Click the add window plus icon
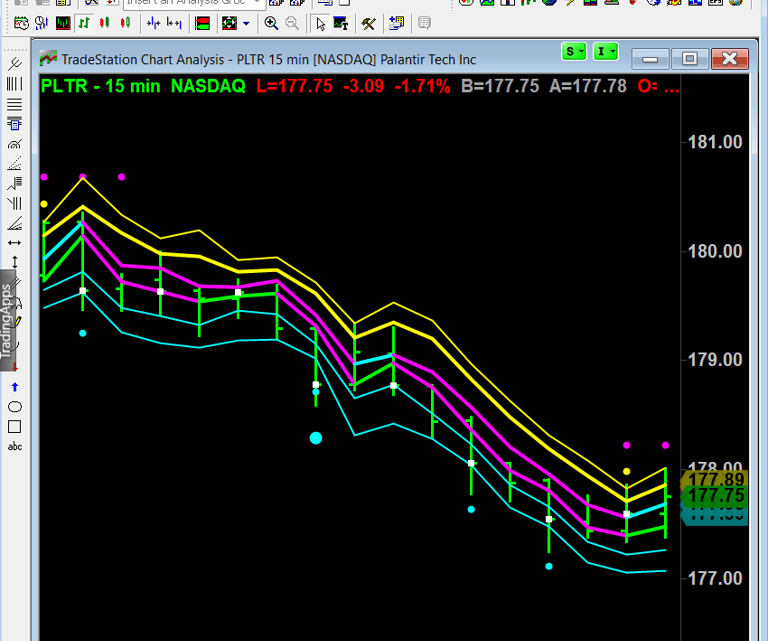Screen dimensions: 768x641 (x=396, y=23)
